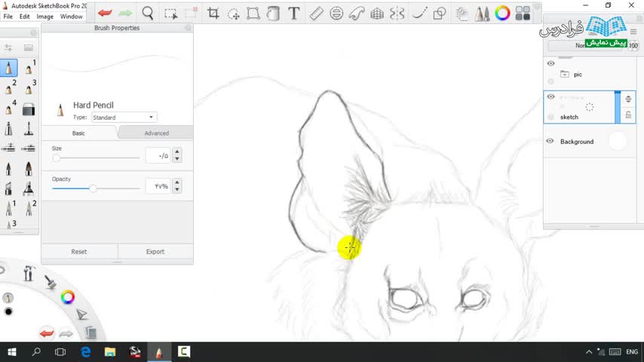644x362 pixels.
Task: Open the Image menu
Action: (x=44, y=17)
